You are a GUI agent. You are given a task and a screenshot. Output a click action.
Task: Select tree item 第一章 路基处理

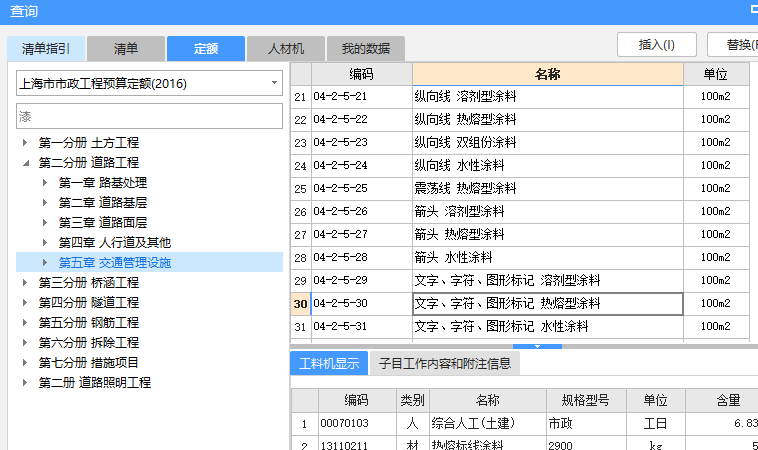coord(102,183)
